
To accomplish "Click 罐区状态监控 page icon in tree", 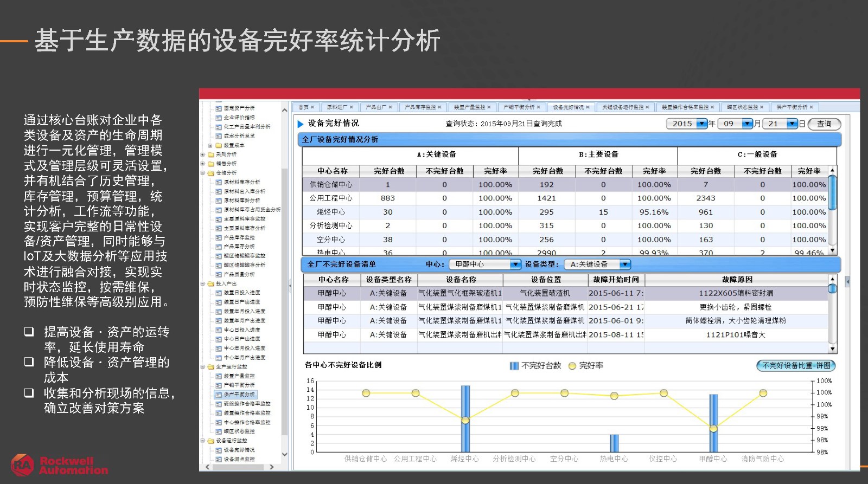I will point(219,431).
